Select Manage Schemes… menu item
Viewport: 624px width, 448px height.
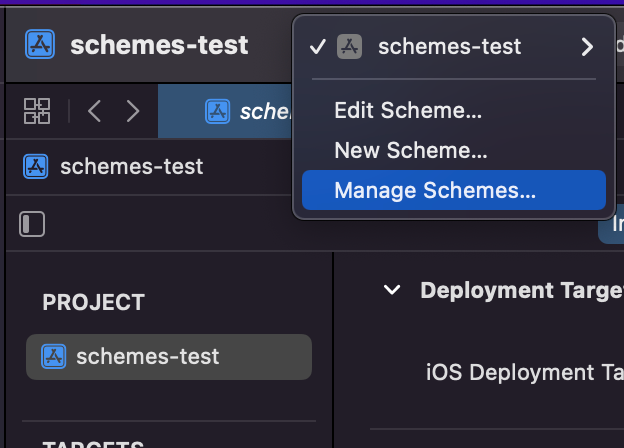[x=435, y=191]
